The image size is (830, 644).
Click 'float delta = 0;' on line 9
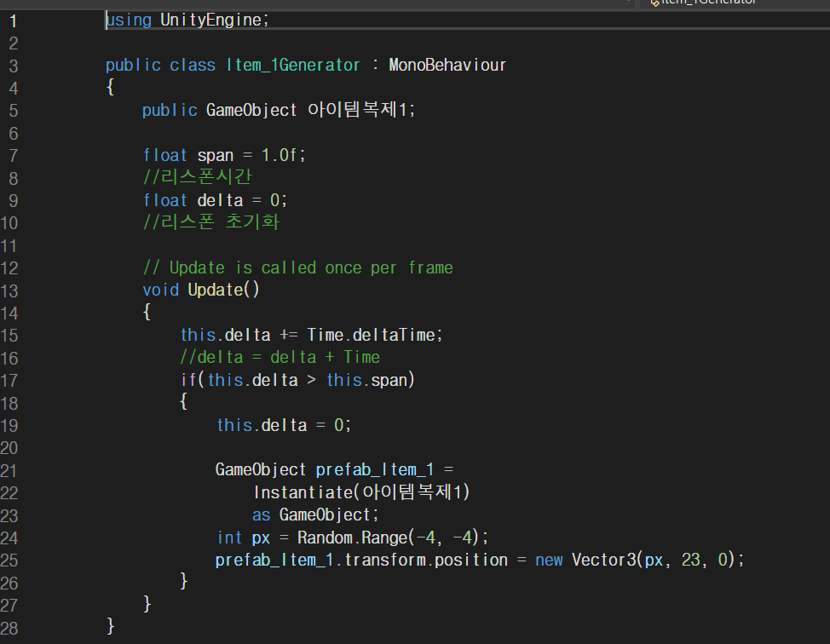pos(215,200)
